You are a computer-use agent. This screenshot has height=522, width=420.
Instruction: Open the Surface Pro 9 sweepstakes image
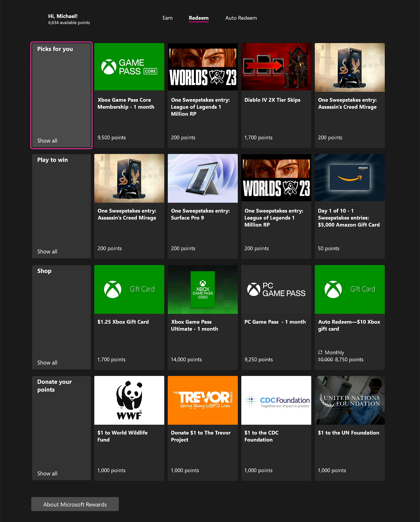tap(203, 178)
